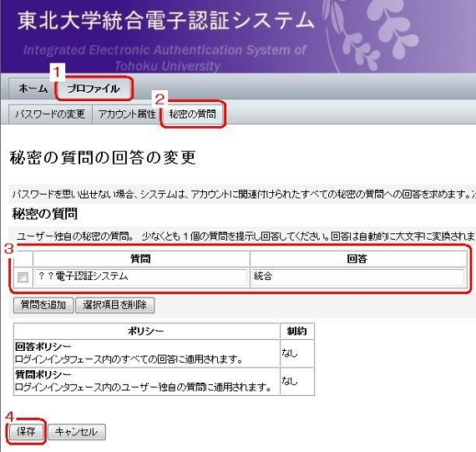Select the アカウント属性 sub-tab

click(x=127, y=114)
